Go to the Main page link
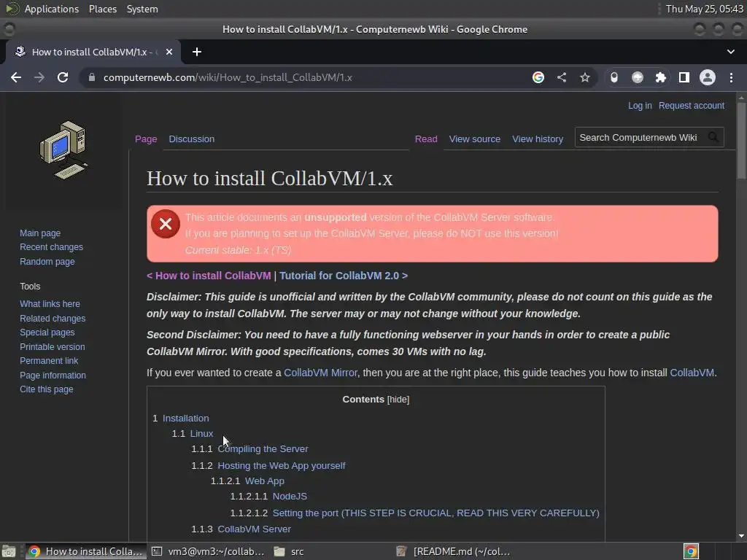This screenshot has width=747, height=560. pos(40,233)
